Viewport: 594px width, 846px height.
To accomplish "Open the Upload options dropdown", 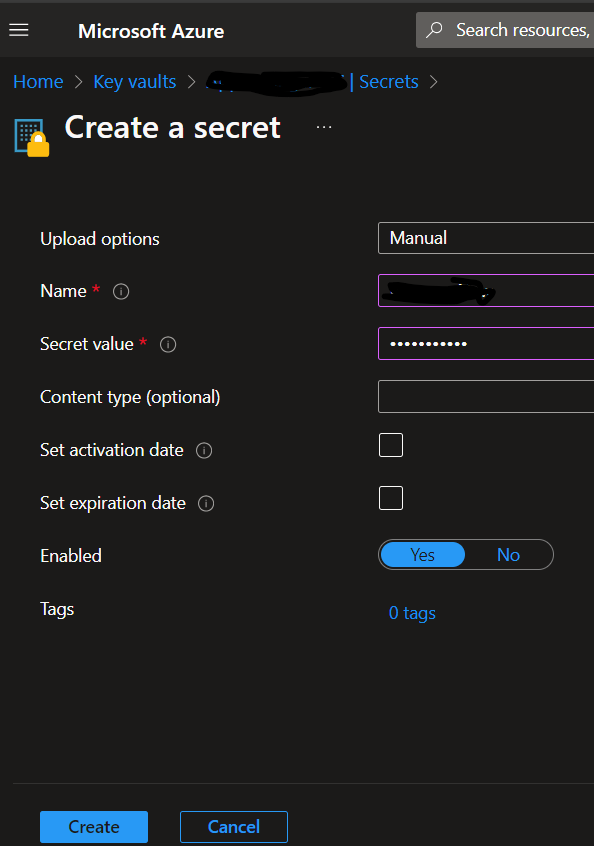I will [x=490, y=238].
